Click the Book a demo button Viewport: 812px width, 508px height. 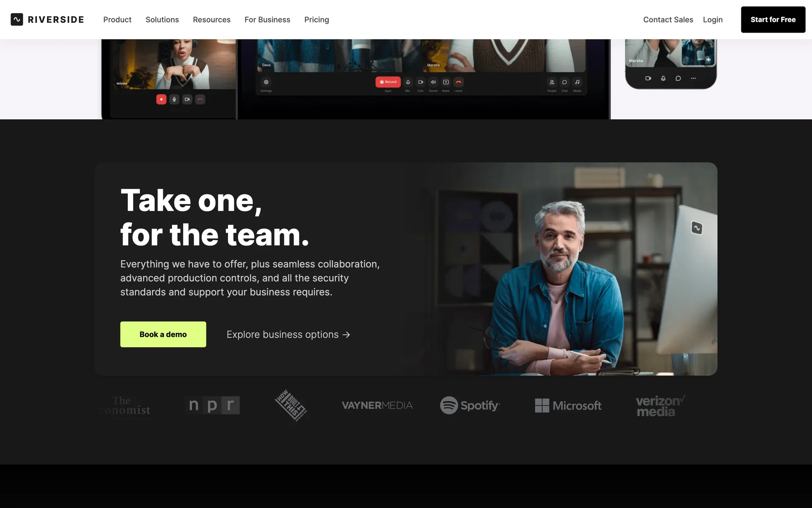pyautogui.click(x=163, y=334)
